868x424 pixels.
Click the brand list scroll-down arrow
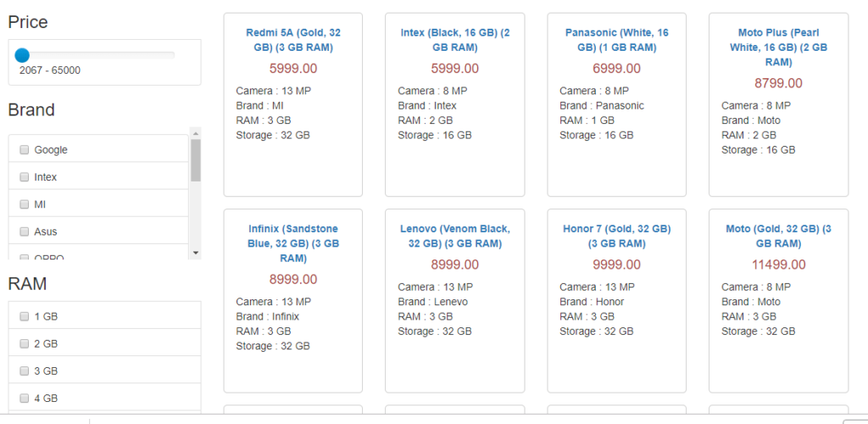coord(196,253)
